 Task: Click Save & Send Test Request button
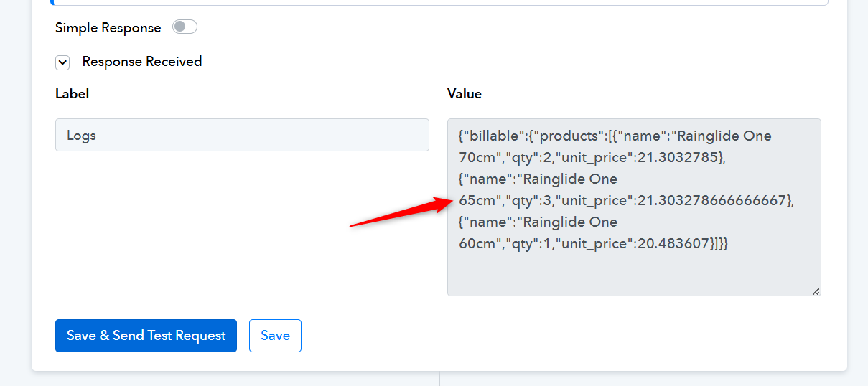click(146, 336)
